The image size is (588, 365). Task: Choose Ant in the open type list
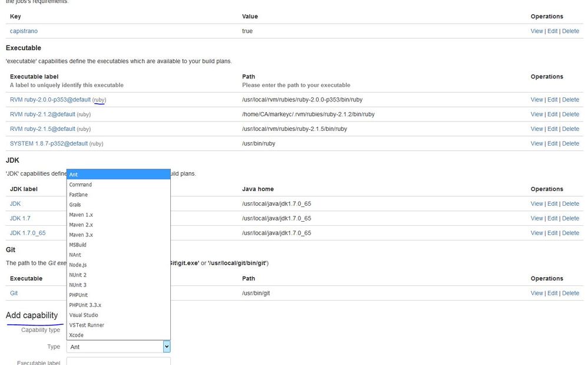pos(118,175)
